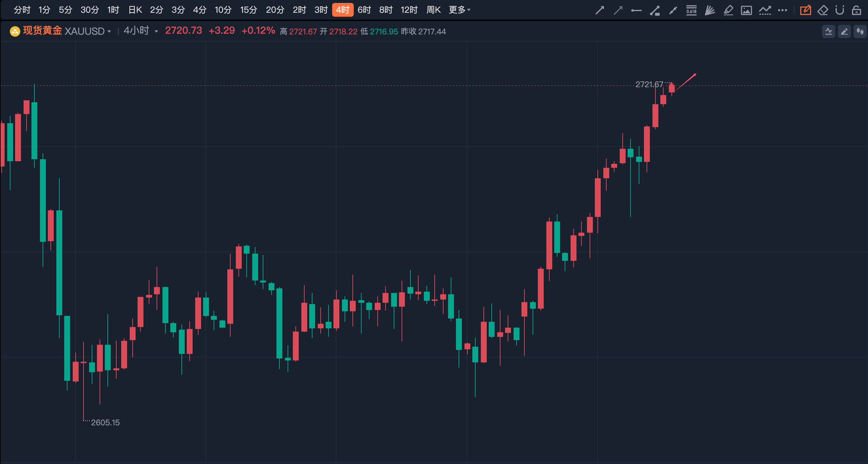
Task: Click the 周K timeframe button
Action: [433, 10]
